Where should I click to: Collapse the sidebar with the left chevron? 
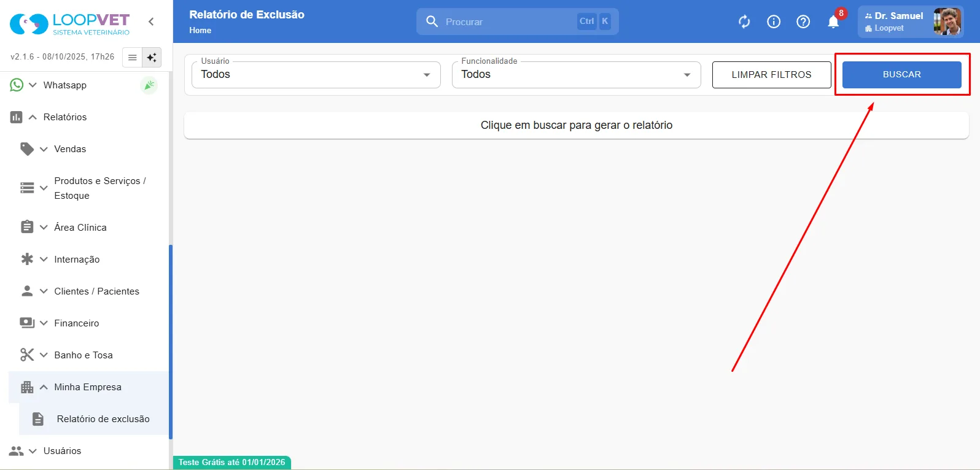tap(151, 21)
